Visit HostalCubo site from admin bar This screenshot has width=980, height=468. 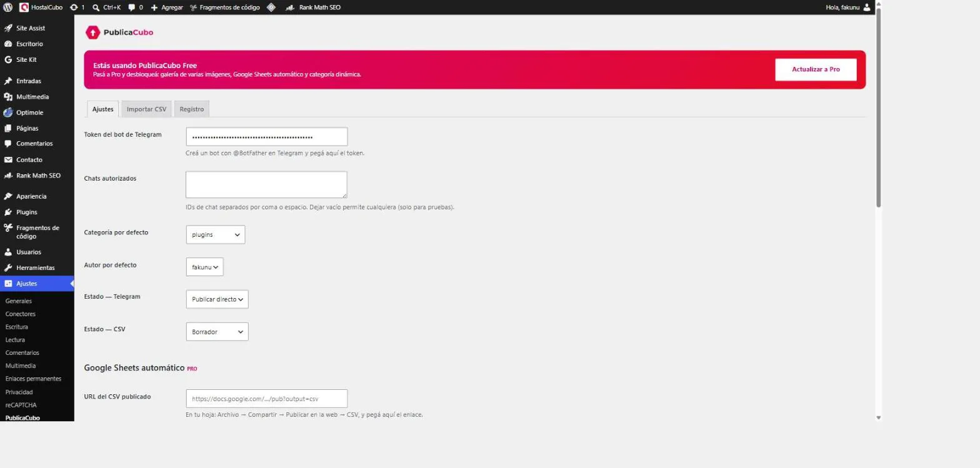click(x=41, y=7)
